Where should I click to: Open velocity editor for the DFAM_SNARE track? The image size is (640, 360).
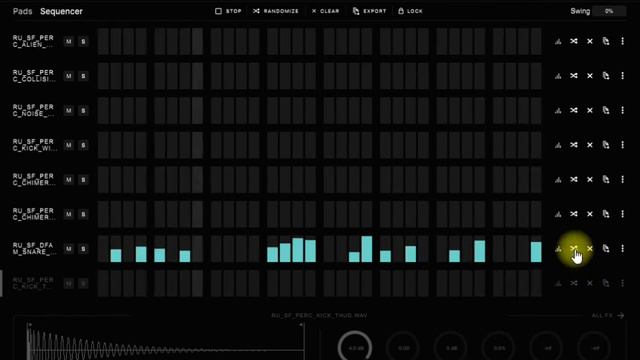pyautogui.click(x=558, y=249)
